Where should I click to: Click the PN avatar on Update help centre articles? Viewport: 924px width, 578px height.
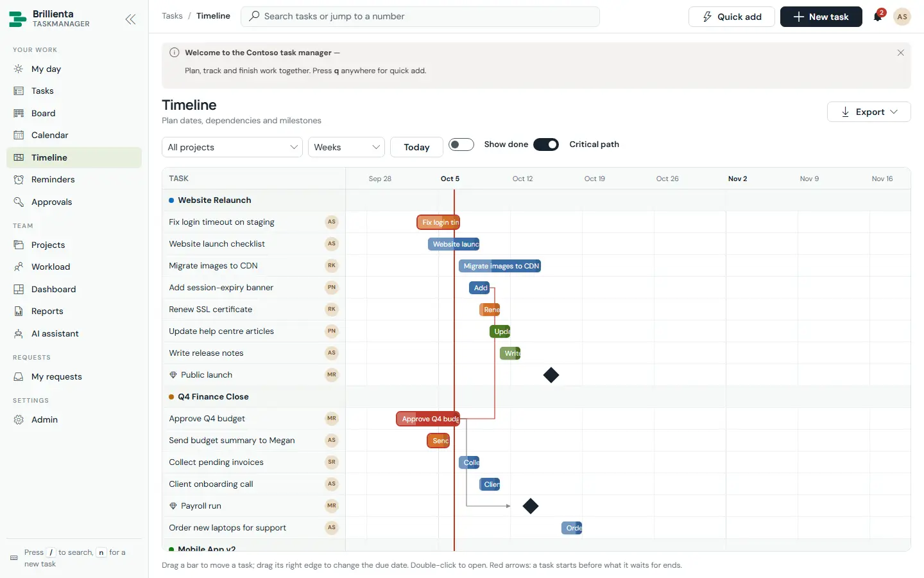(332, 331)
